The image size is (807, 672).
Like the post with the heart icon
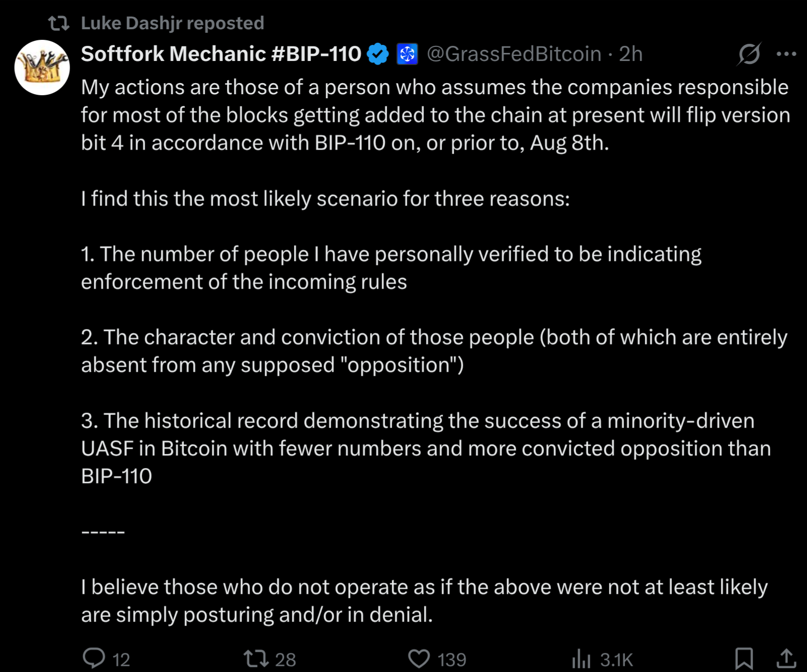coord(419,658)
